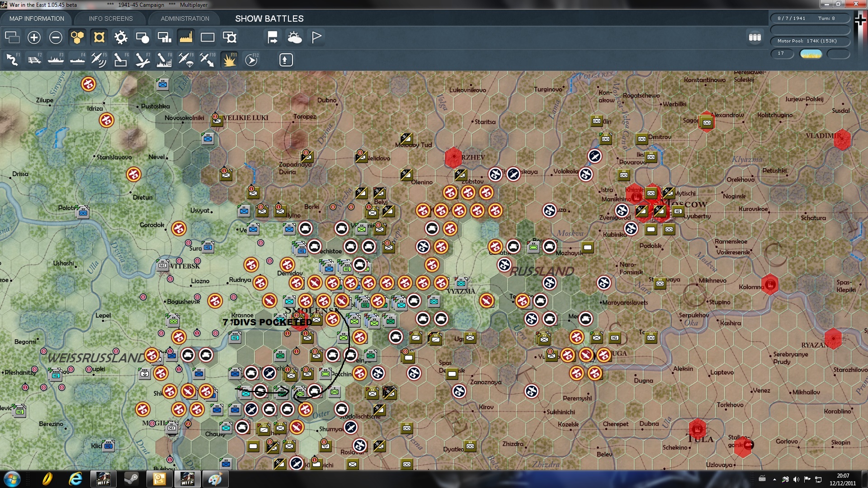This screenshot has width=868, height=488.
Task: Click the plain flag icon
Action: click(316, 37)
